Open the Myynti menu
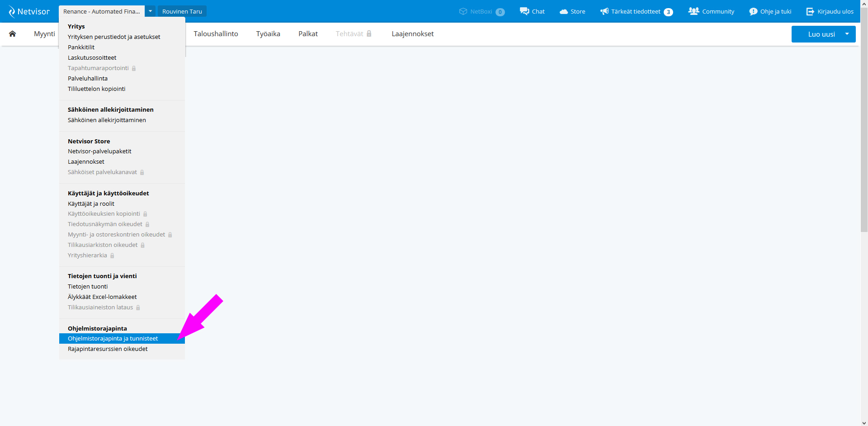Viewport: 868px width, 426px height. point(44,34)
